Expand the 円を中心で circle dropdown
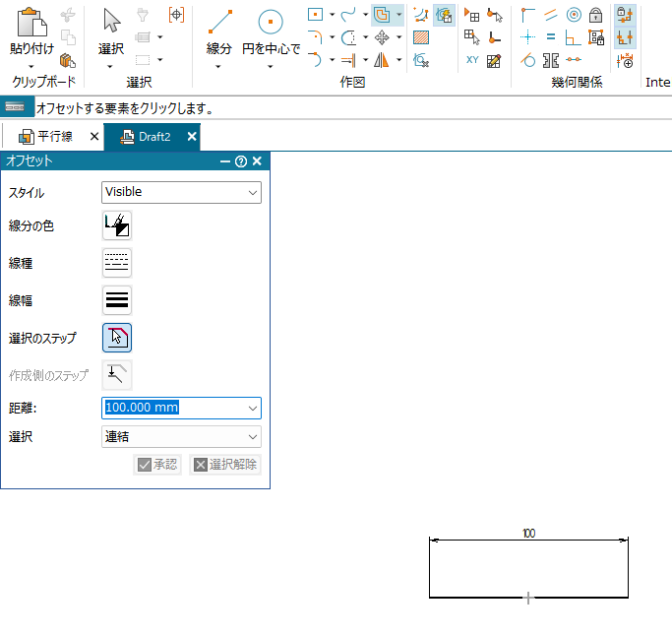 (270, 67)
